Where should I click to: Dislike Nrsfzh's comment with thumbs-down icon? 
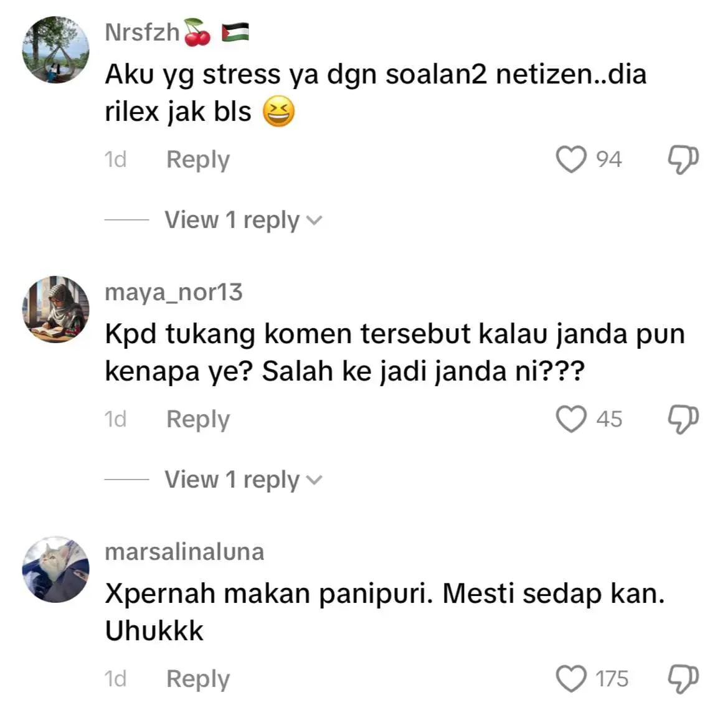(x=683, y=159)
